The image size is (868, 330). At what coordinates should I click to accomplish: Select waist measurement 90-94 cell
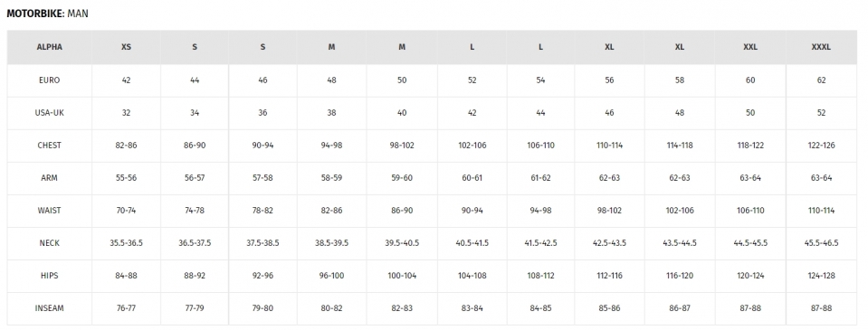[x=472, y=212]
